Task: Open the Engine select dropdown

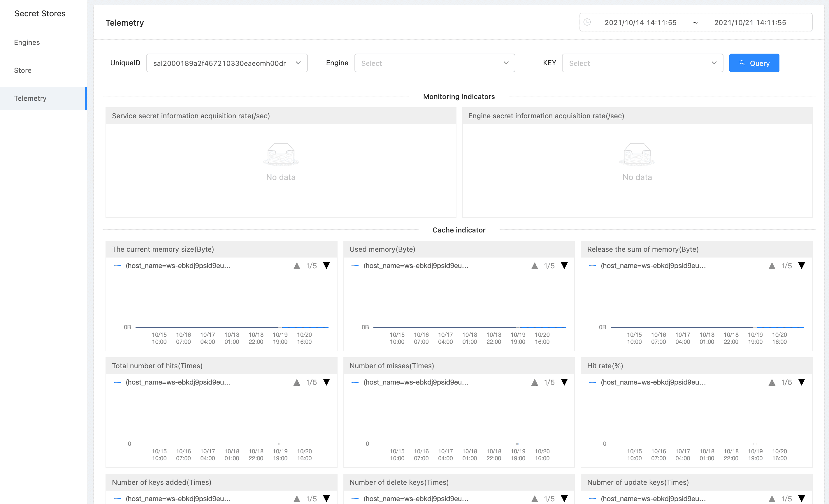Action: pyautogui.click(x=435, y=63)
